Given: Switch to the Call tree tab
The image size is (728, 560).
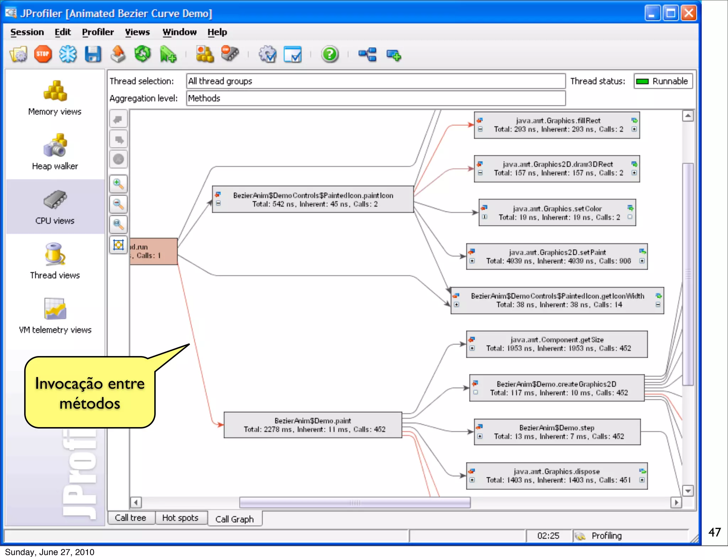Looking at the screenshot, I should click(x=130, y=518).
